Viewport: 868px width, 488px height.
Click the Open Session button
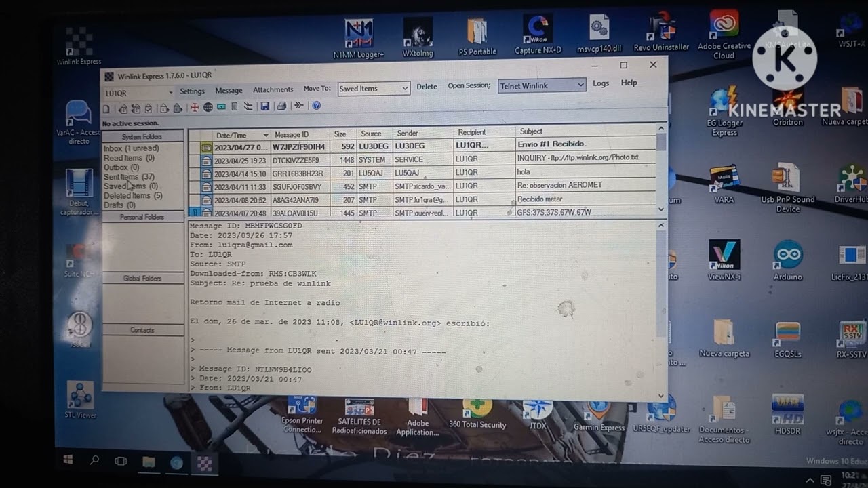pyautogui.click(x=469, y=85)
